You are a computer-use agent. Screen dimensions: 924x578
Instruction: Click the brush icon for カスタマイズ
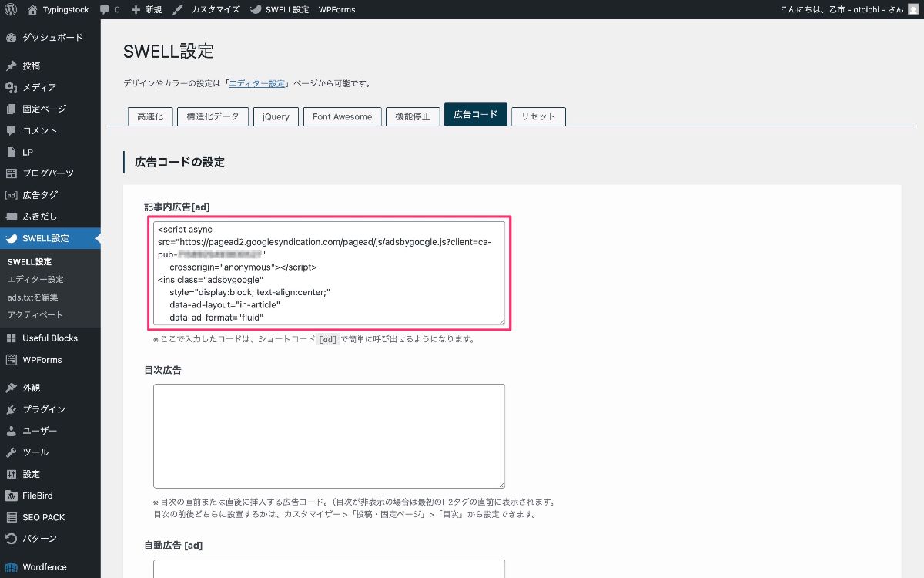pyautogui.click(x=178, y=10)
